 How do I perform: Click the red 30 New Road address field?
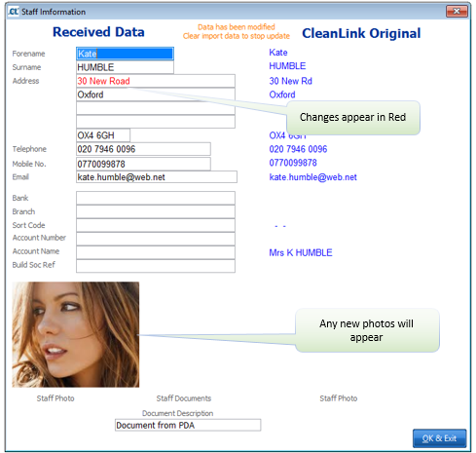[156, 81]
